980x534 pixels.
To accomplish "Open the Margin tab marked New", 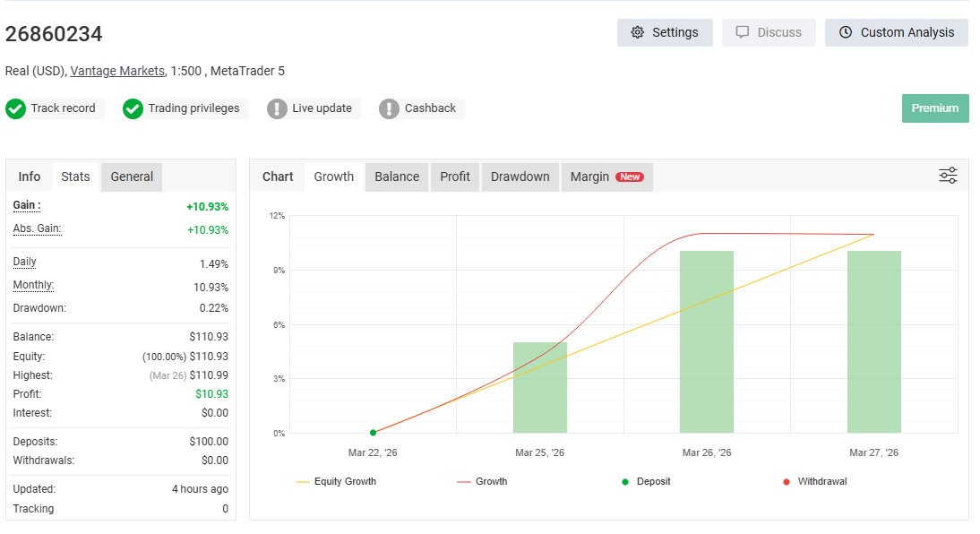I will coord(606,177).
